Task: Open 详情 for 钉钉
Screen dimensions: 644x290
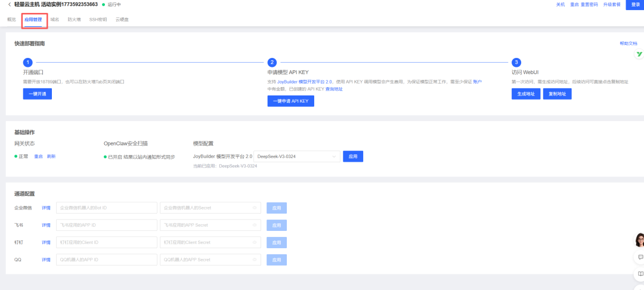Action: 46,242
